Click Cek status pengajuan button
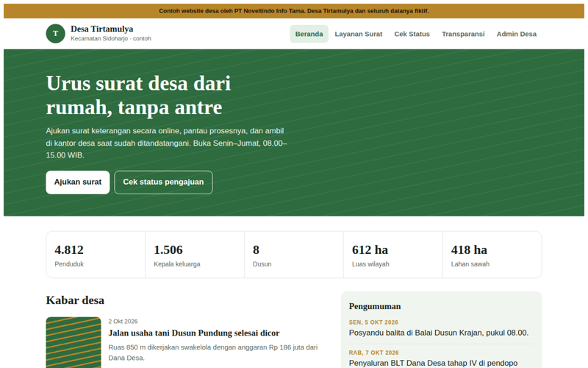Viewport: 588px width, 368px height. (x=163, y=182)
